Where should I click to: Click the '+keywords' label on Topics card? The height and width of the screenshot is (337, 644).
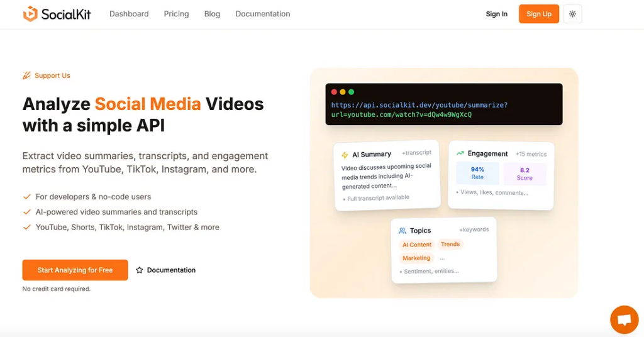point(474,229)
